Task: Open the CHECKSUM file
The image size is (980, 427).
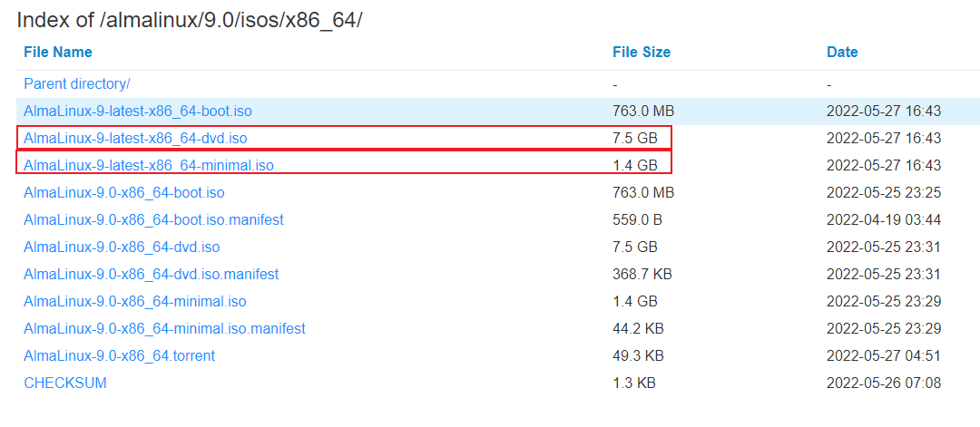Action: click(x=65, y=383)
